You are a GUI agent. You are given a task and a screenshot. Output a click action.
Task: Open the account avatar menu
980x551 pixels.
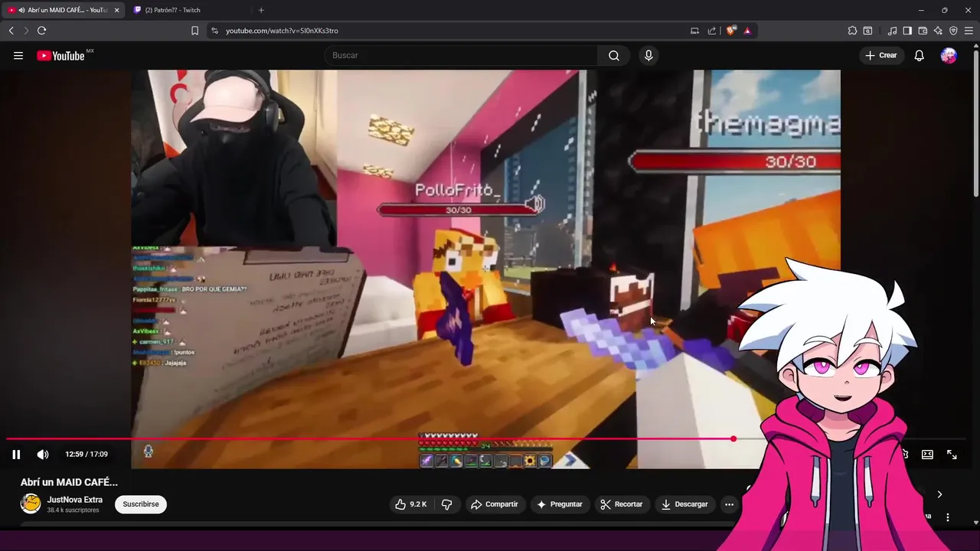click(x=949, y=56)
